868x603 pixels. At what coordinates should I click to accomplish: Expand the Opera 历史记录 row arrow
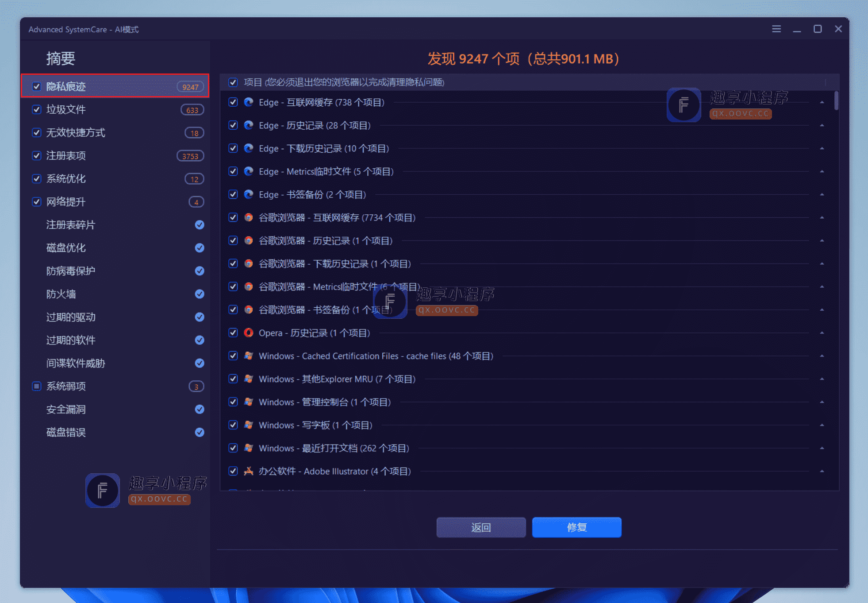click(822, 332)
